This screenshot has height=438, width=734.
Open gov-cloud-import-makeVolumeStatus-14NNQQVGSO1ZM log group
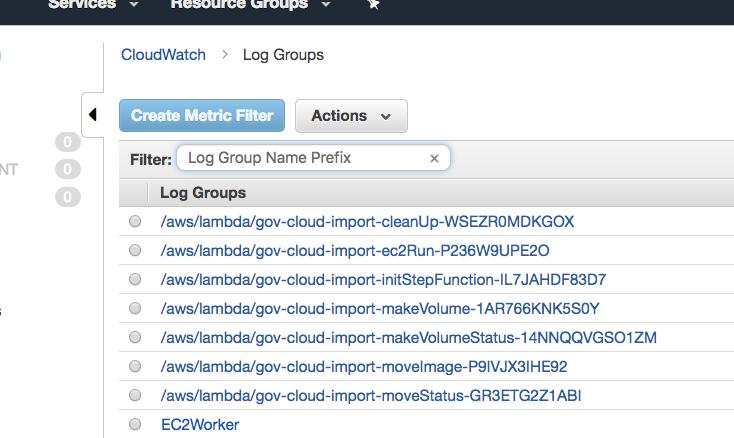coord(409,338)
